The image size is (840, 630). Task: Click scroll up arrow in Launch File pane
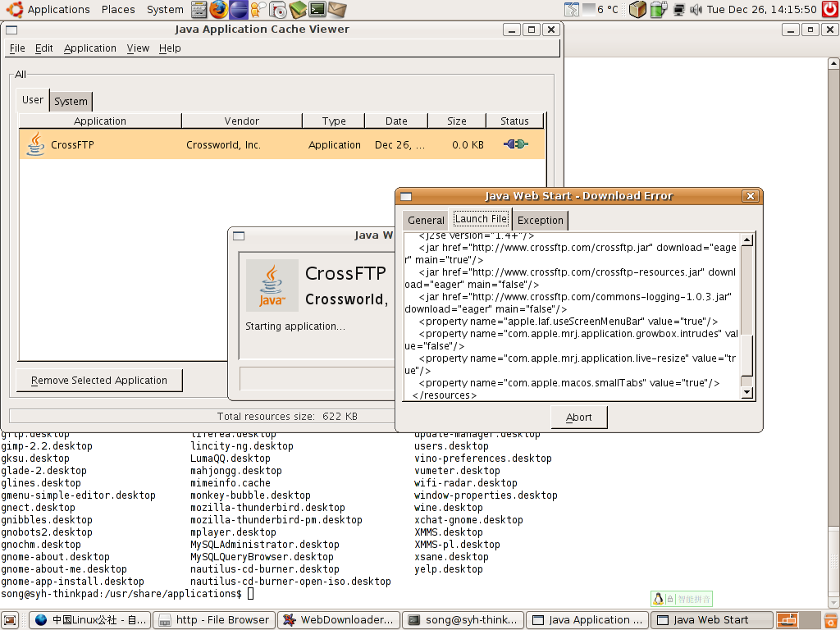click(x=746, y=240)
